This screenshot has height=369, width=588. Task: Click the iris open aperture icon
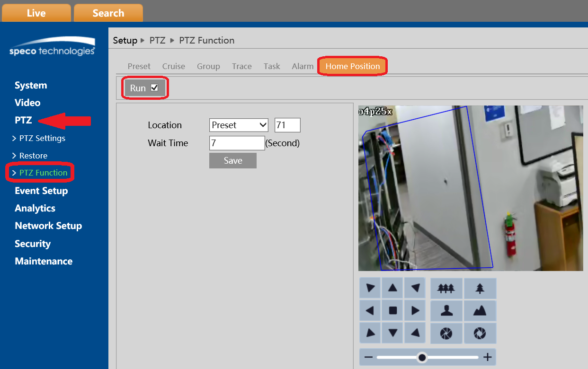tap(480, 333)
